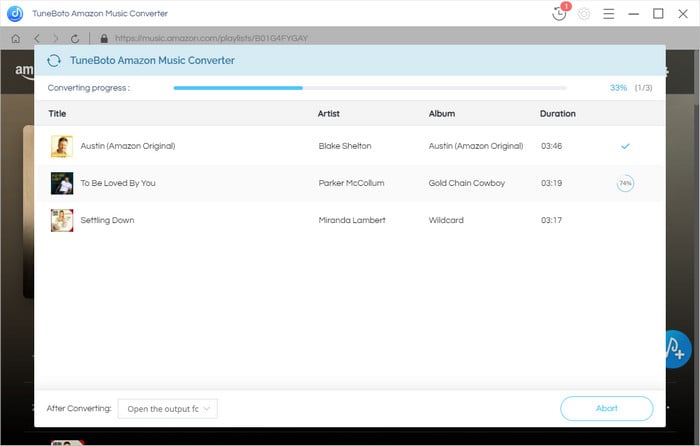
Task: Click artist name Blake Shelton
Action: [x=345, y=146]
